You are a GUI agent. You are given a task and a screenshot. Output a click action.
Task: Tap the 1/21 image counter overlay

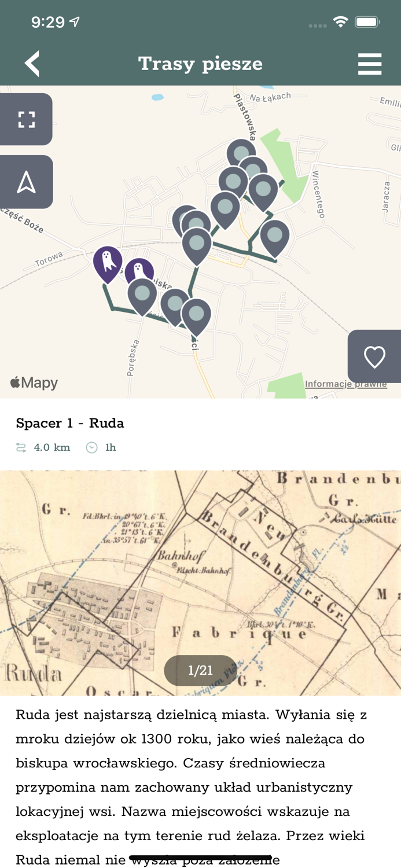tap(200, 670)
